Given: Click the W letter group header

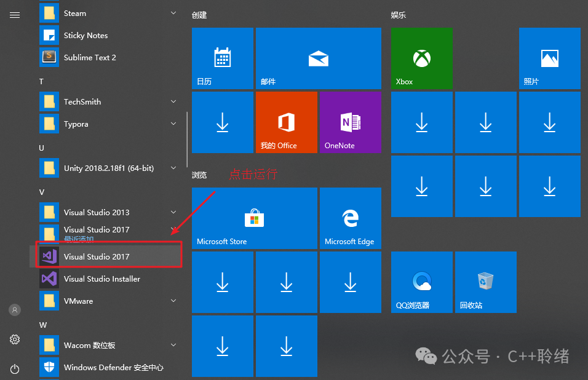Looking at the screenshot, I should click(43, 325).
